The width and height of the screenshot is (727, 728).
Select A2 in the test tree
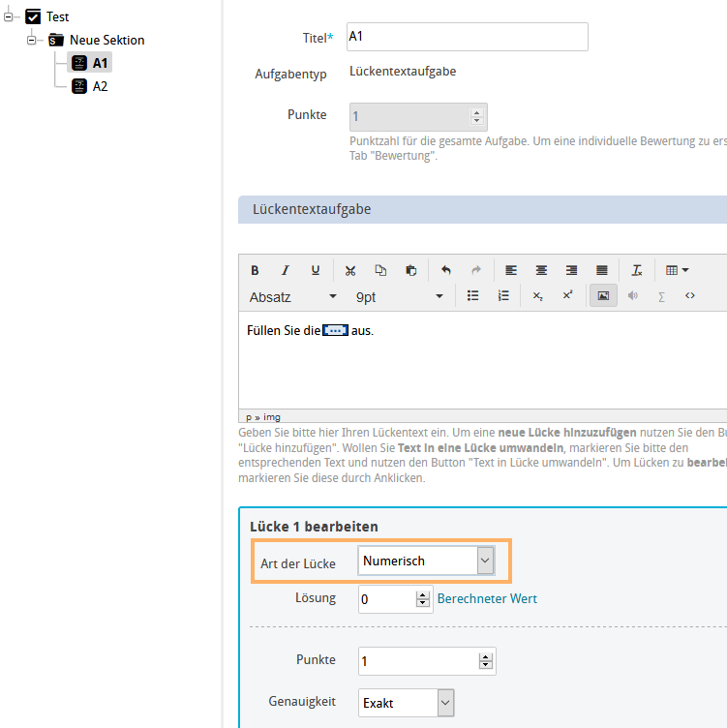100,86
